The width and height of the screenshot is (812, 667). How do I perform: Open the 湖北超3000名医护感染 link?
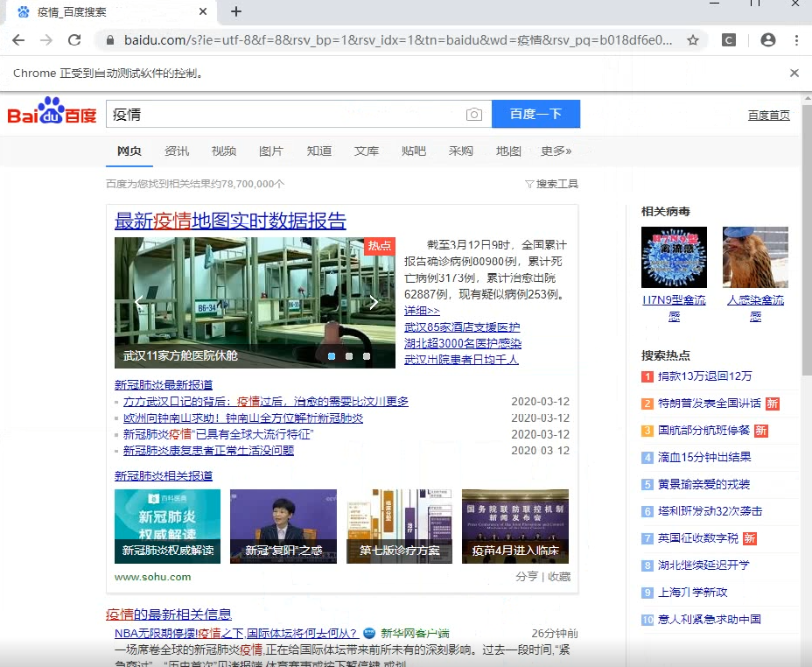pyautogui.click(x=463, y=343)
